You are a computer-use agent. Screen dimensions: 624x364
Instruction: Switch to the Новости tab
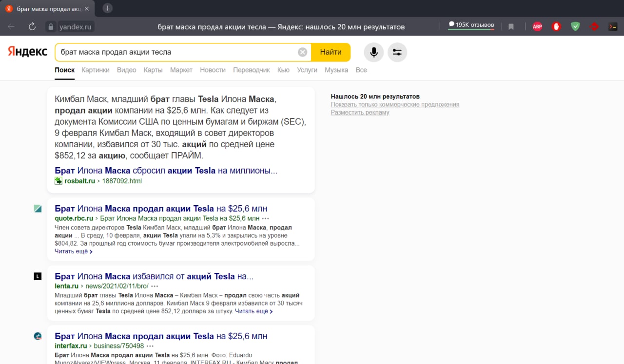point(213,70)
